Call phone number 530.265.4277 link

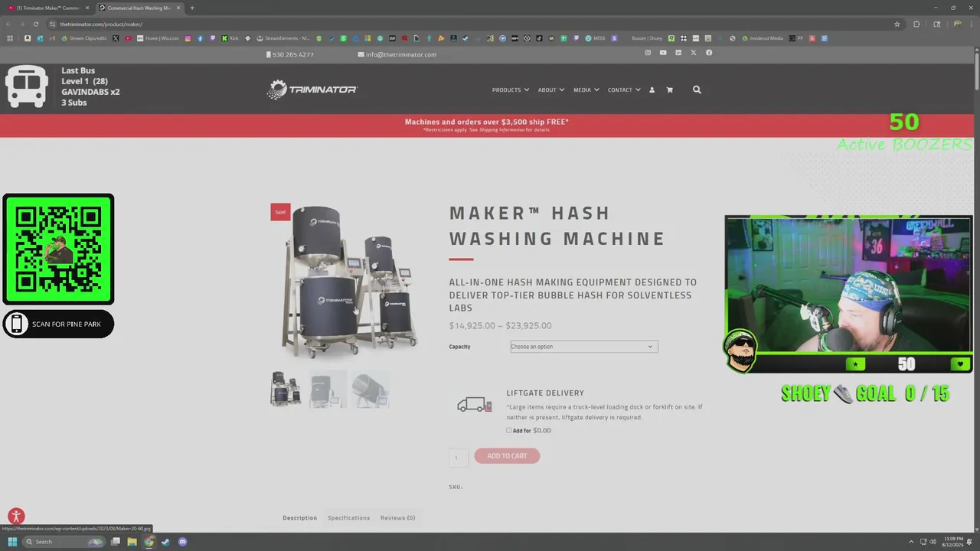(290, 54)
